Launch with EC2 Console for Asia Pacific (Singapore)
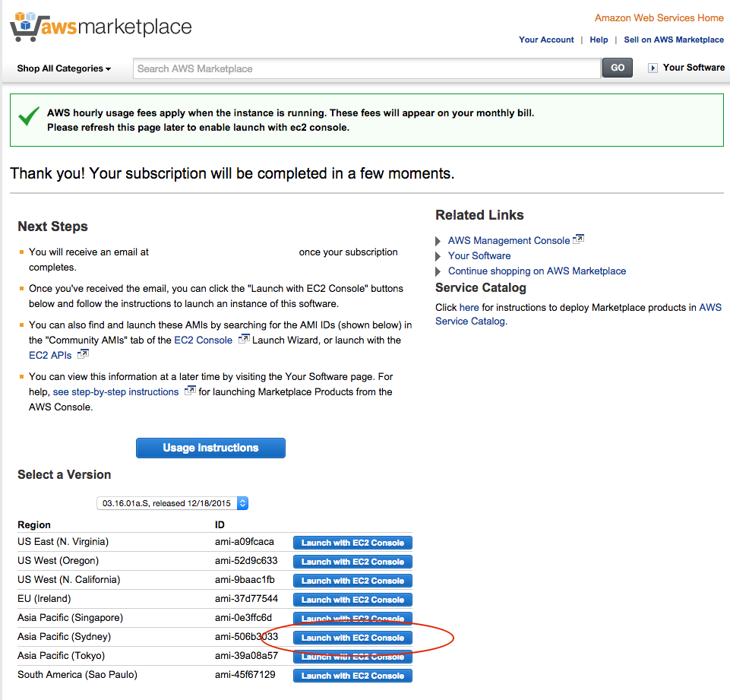 coord(352,619)
